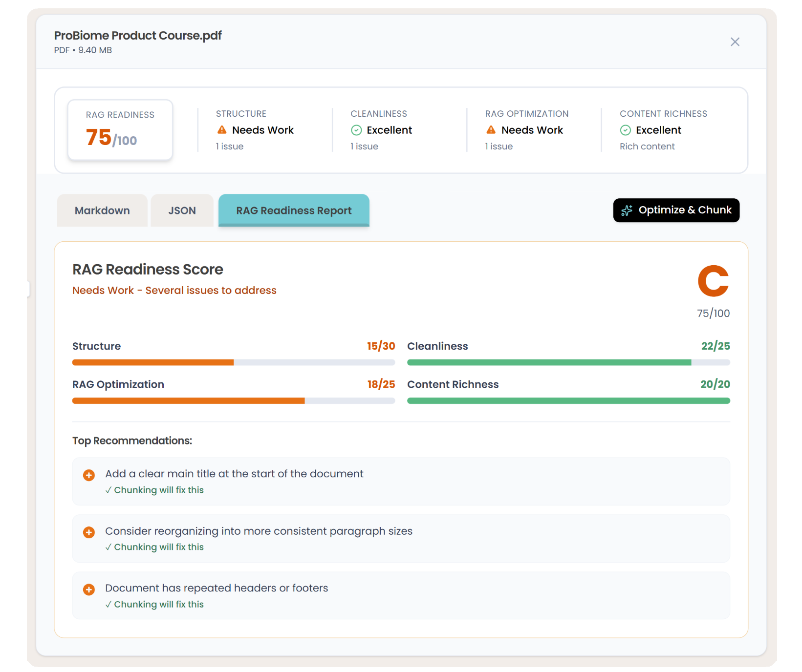
Task: Click the RAG Optimization progress bar
Action: tap(233, 401)
